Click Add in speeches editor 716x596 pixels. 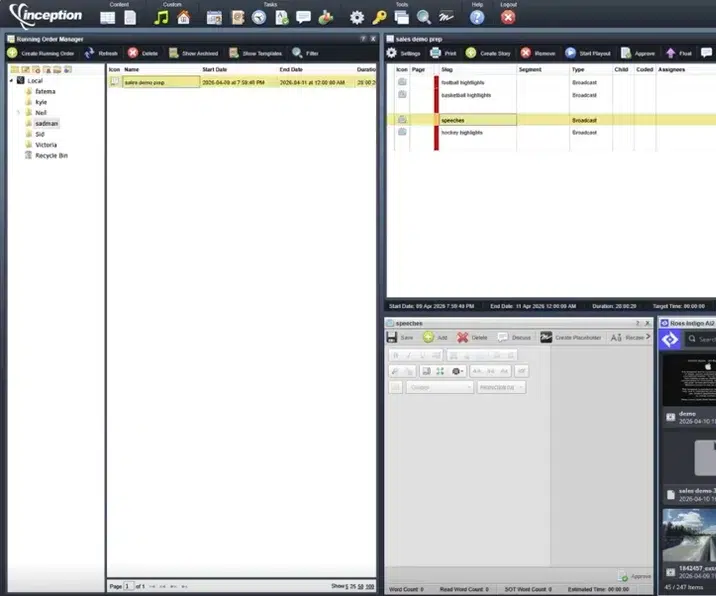435,338
